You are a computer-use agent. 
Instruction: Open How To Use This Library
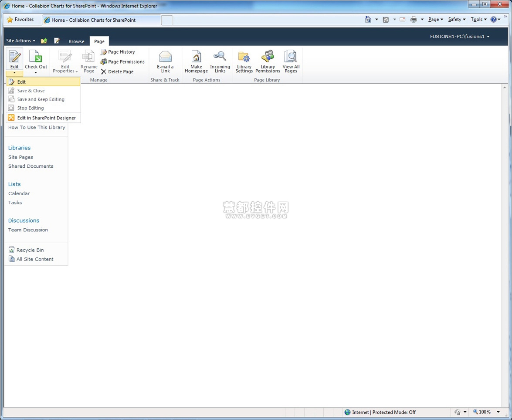coord(37,127)
